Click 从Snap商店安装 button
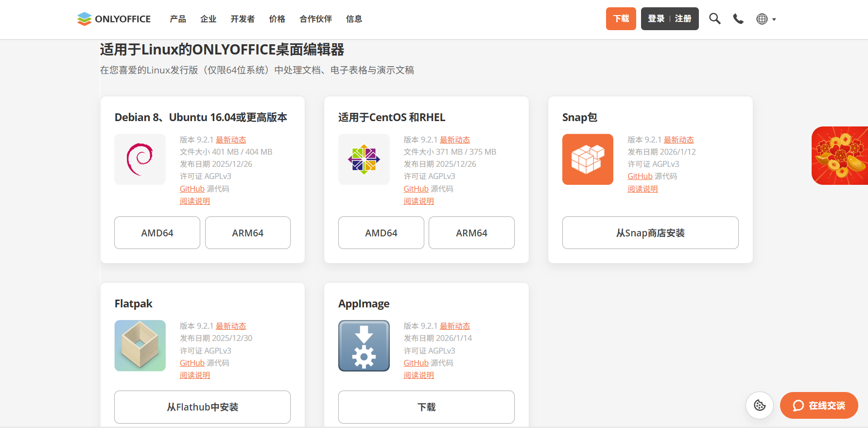868x428 pixels. pos(651,233)
